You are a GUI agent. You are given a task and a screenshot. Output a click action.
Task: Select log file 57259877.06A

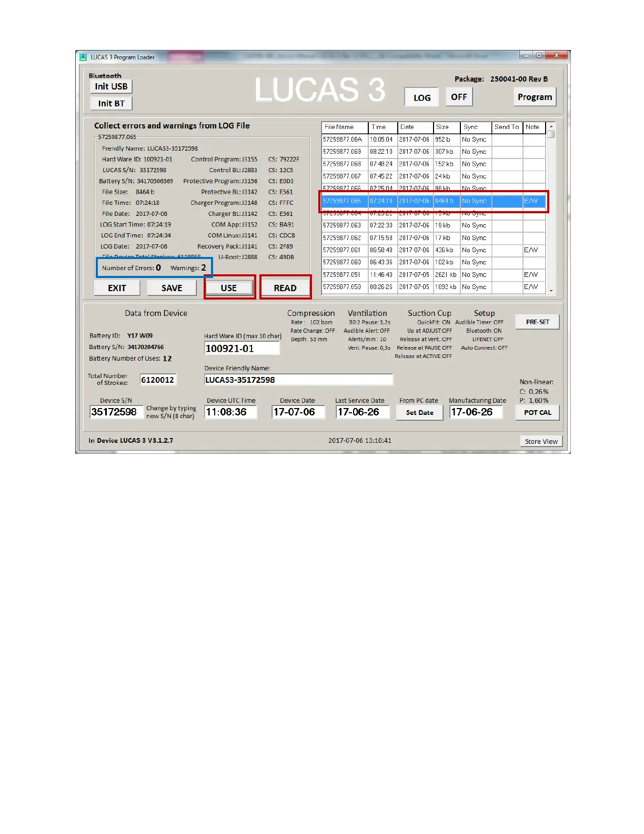[x=434, y=140]
